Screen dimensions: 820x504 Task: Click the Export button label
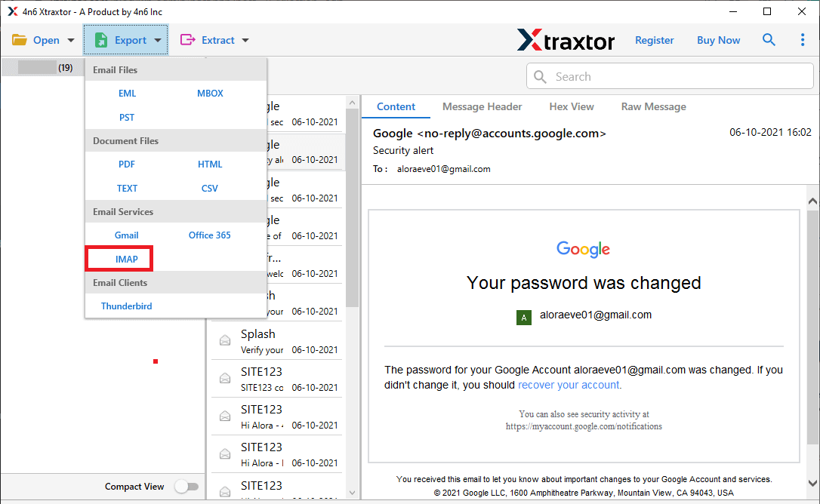pos(131,40)
